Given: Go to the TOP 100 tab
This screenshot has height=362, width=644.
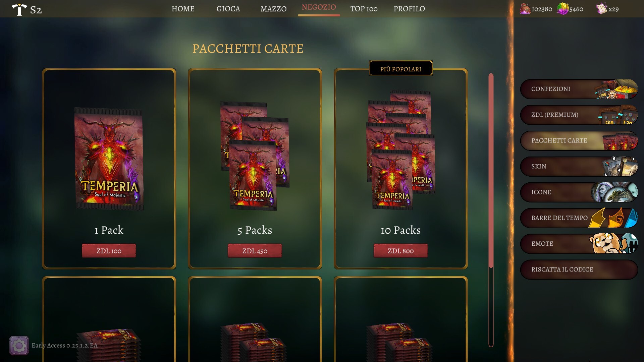Looking at the screenshot, I should pos(364,9).
